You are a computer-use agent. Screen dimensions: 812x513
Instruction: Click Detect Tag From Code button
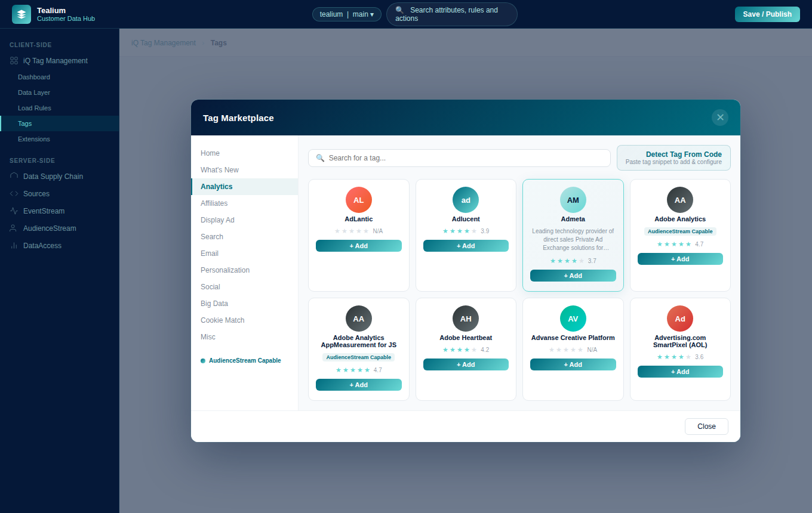coord(673,157)
